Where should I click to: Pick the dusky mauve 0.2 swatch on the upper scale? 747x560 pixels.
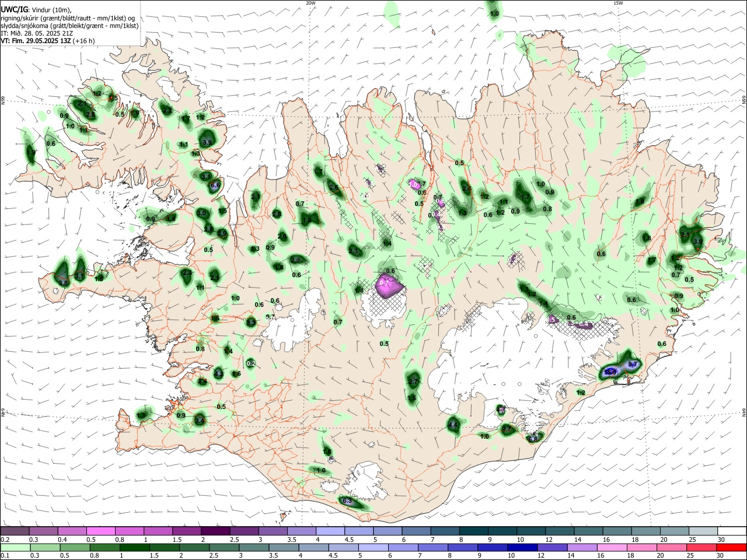coord(15,531)
